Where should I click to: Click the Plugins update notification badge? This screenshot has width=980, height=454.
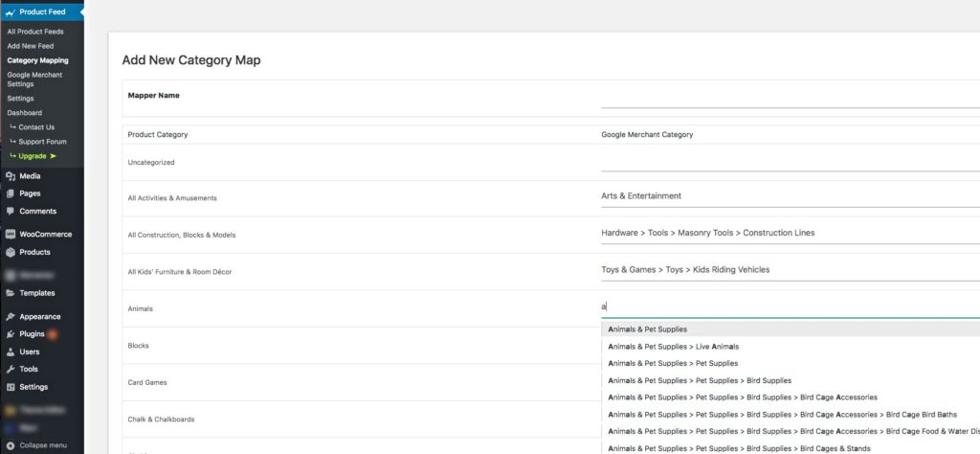(53, 334)
